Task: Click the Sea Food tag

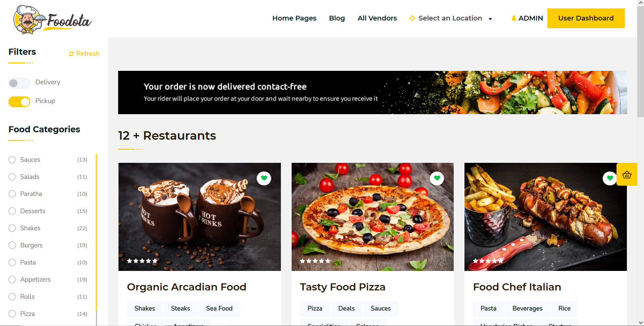Action: pos(219,308)
